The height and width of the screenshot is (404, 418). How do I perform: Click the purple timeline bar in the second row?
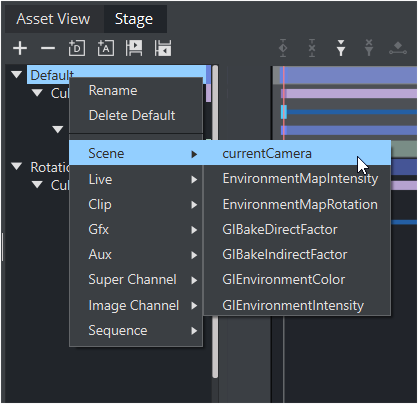[x=349, y=93]
